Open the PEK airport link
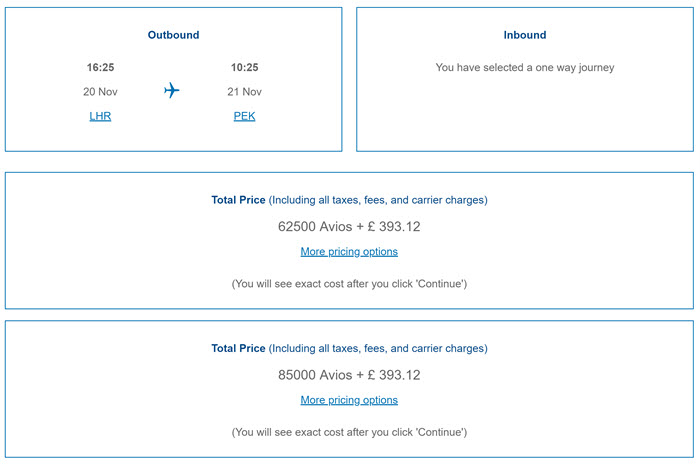 [244, 116]
